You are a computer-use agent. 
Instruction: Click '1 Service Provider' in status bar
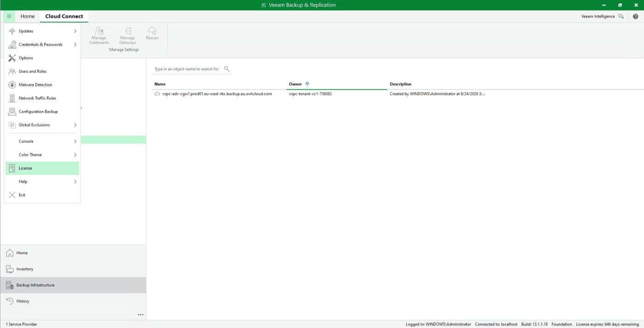(22, 324)
